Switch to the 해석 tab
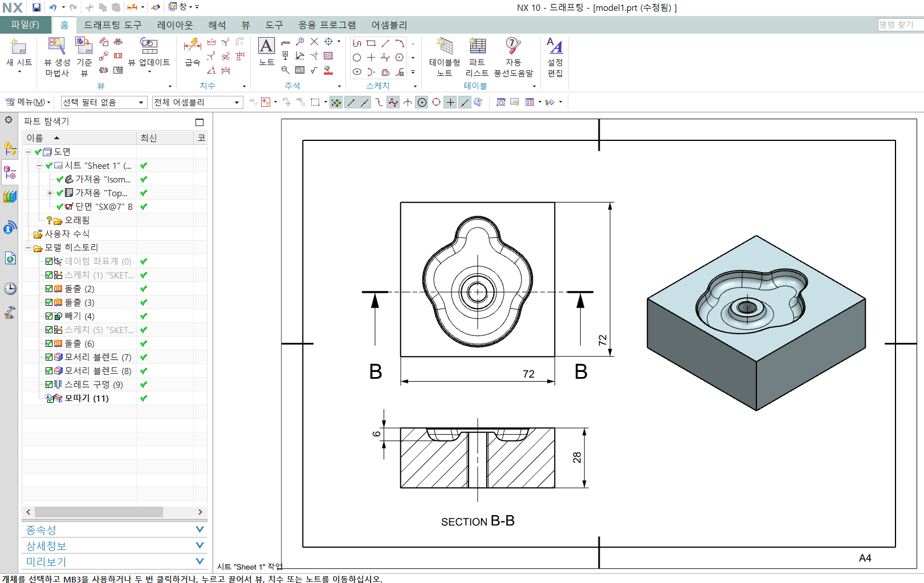 point(217,25)
